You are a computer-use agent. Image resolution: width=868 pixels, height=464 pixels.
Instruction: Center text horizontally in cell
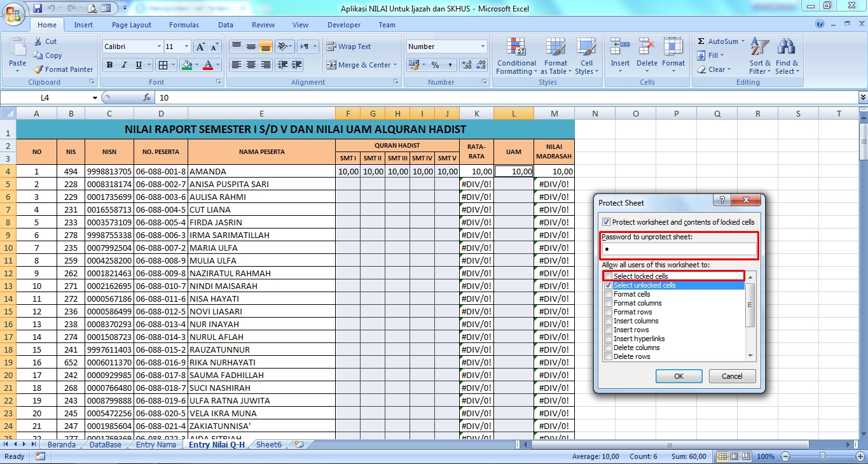[x=251, y=65]
